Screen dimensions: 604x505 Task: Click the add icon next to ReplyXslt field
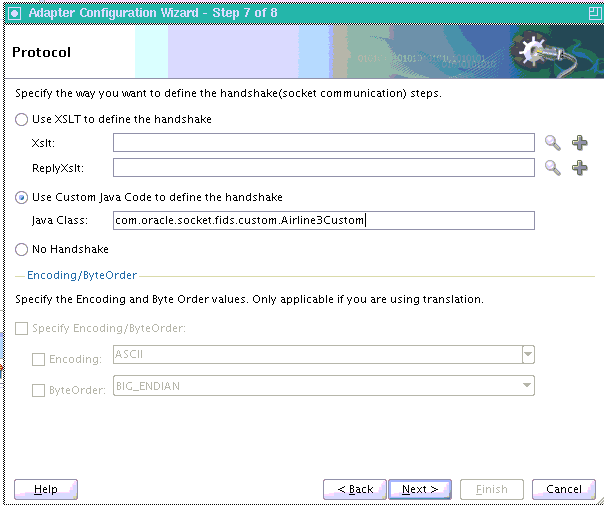580,168
